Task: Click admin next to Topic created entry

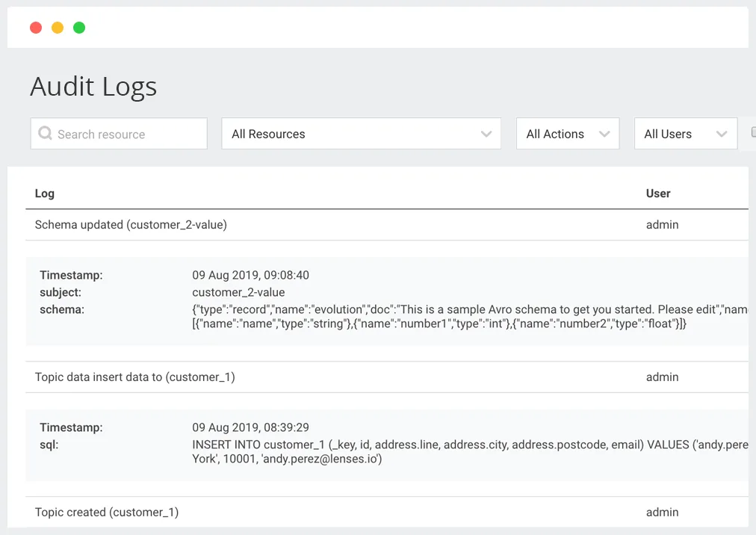Action: click(662, 512)
